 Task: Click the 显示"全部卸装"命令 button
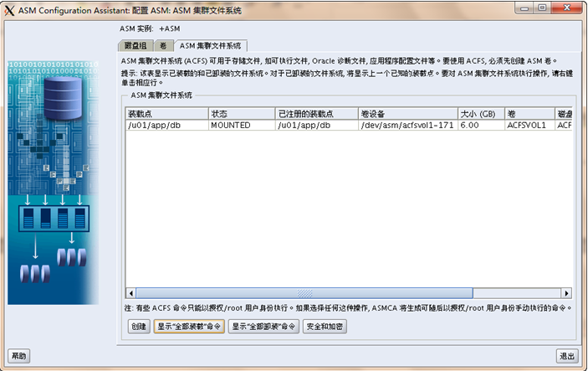(263, 327)
